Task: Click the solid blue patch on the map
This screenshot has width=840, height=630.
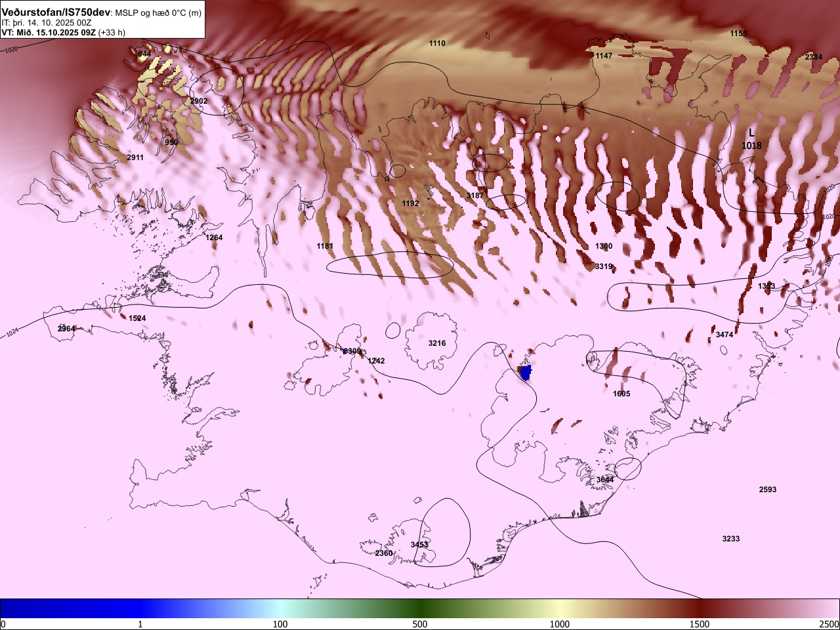Action: pos(526,373)
